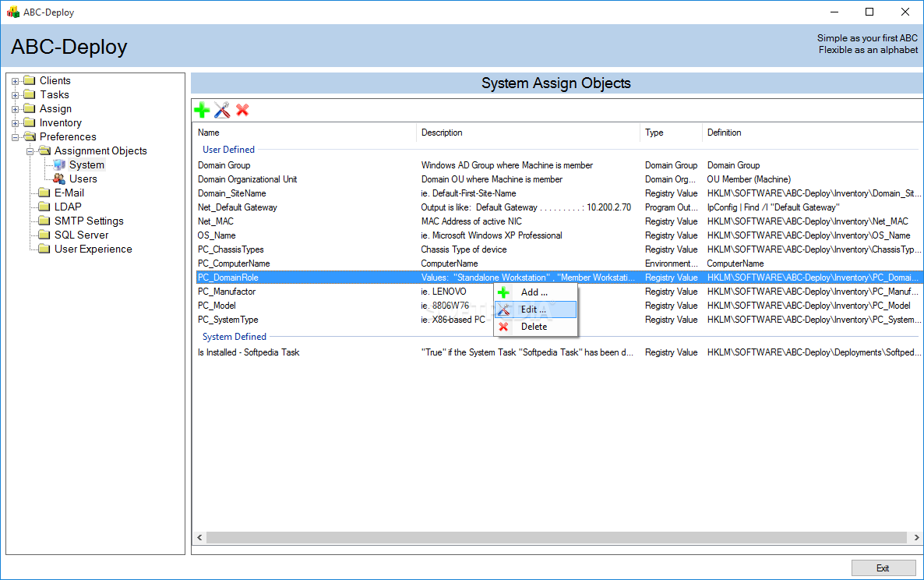Collapse the Preferences tree node
This screenshot has width=924, height=580.
click(16, 137)
